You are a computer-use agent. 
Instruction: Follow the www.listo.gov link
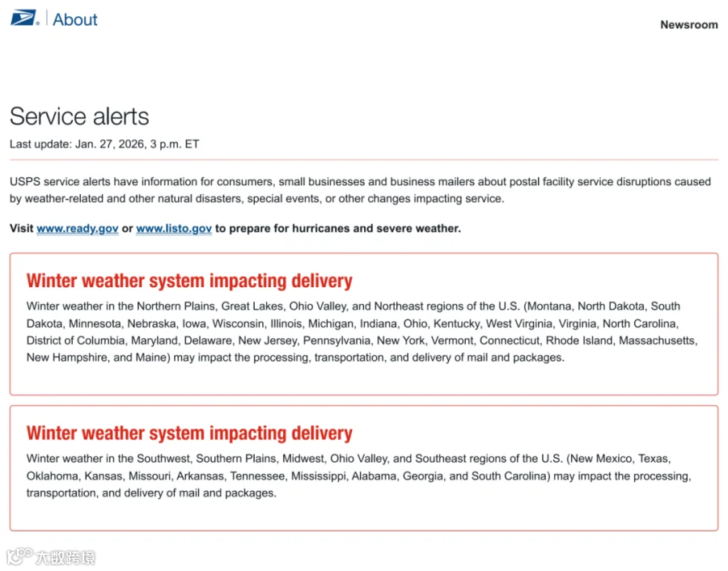coord(174,228)
